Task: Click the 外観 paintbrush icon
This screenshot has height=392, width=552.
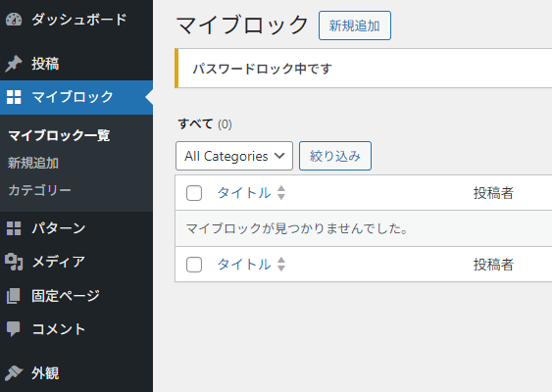Action: coord(14,373)
